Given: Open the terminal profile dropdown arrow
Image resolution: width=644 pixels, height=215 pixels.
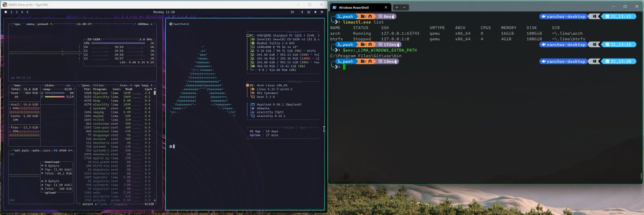Looking at the screenshot, I should (405, 8).
